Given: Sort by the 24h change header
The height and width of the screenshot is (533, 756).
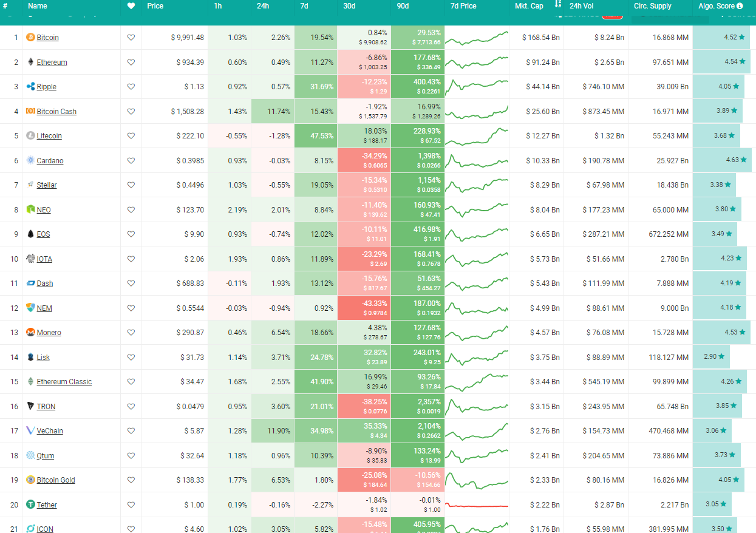Looking at the screenshot, I should tap(263, 6).
